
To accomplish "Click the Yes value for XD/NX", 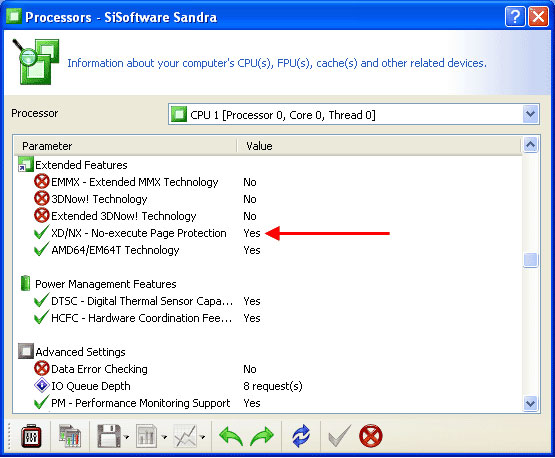I will point(252,233).
